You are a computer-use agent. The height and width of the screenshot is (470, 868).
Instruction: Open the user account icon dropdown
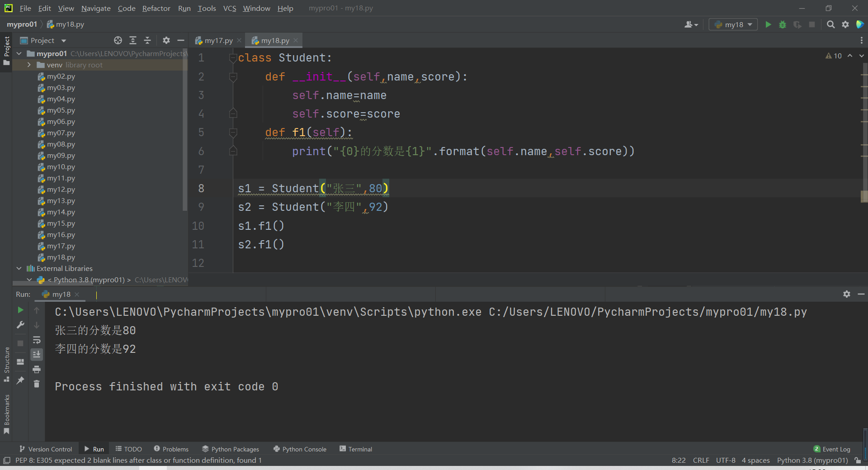[691, 24]
